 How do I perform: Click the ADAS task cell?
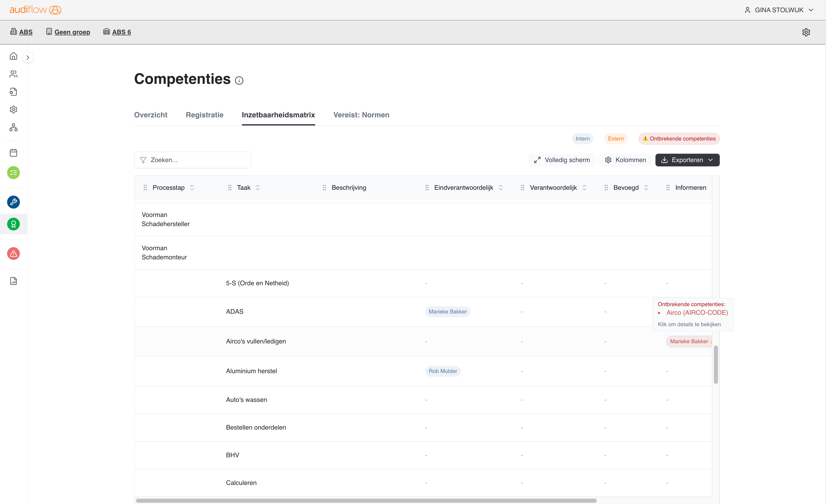[x=235, y=312]
